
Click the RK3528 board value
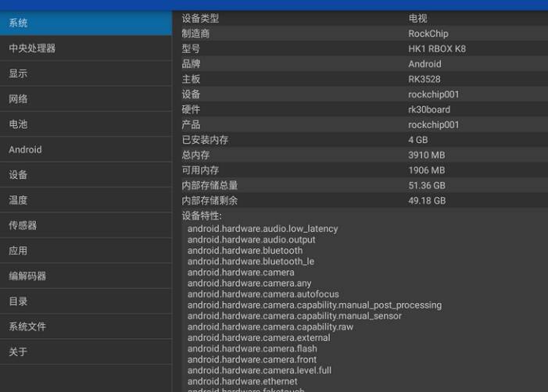[x=424, y=79]
